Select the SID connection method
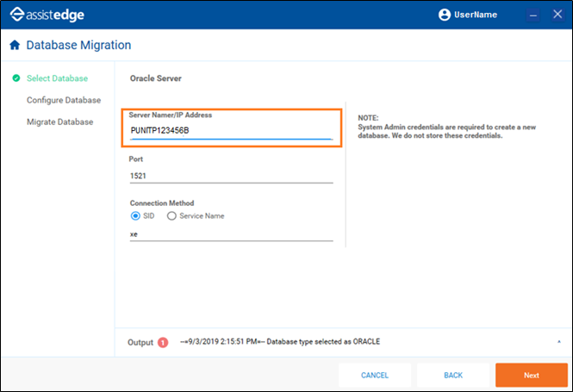Screen dimensions: 573x392 coord(135,216)
